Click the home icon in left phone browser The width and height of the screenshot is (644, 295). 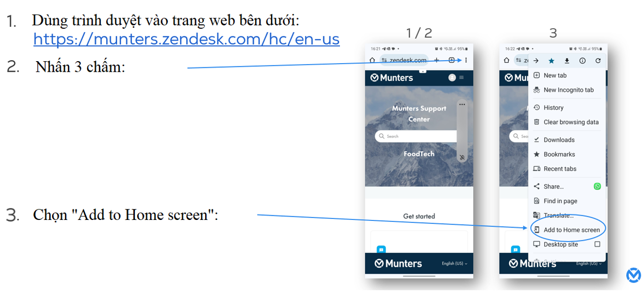pos(372,60)
